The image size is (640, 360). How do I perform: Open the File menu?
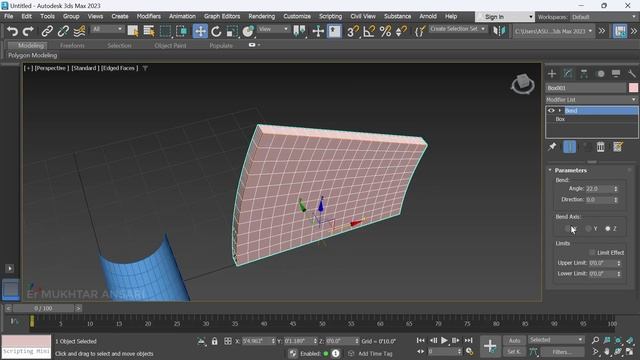point(9,16)
